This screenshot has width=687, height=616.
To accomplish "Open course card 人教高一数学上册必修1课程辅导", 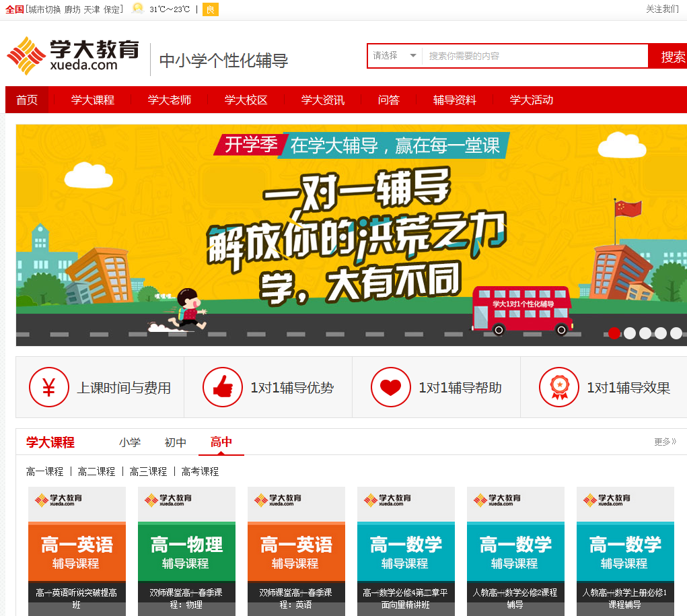I will [625, 551].
